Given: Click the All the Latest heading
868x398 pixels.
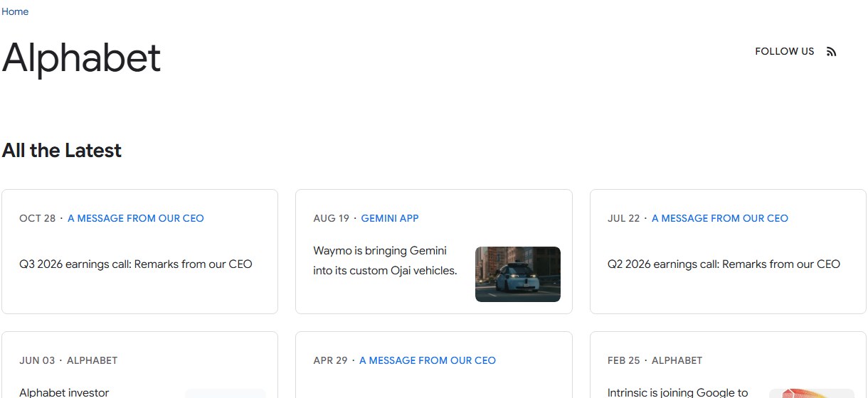Looking at the screenshot, I should pos(62,151).
